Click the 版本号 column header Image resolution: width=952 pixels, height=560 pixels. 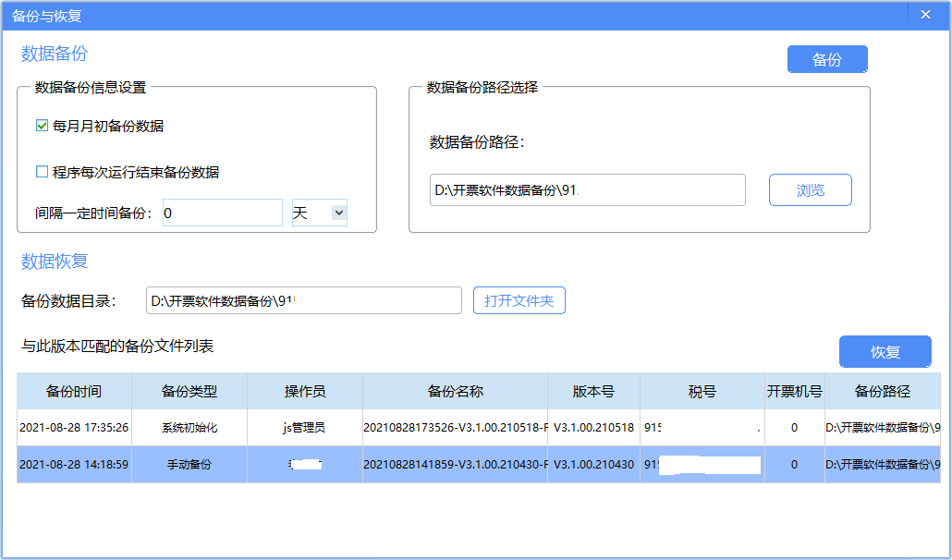pyautogui.click(x=593, y=391)
